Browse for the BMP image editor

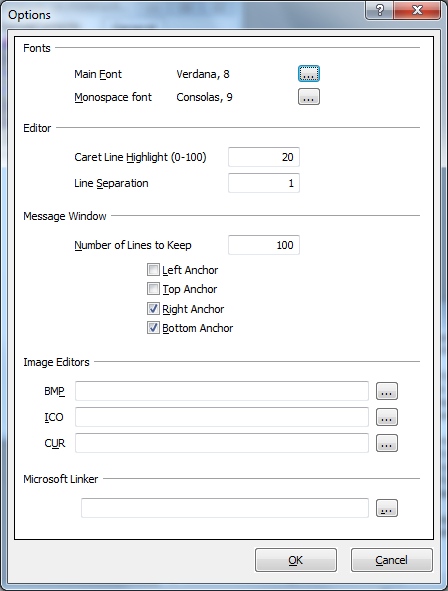(x=387, y=391)
